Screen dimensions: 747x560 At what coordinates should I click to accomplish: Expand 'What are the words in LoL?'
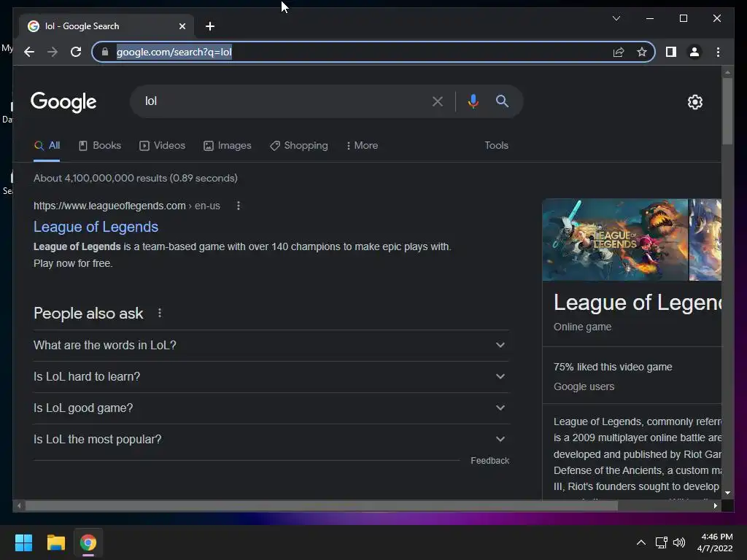tap(271, 345)
